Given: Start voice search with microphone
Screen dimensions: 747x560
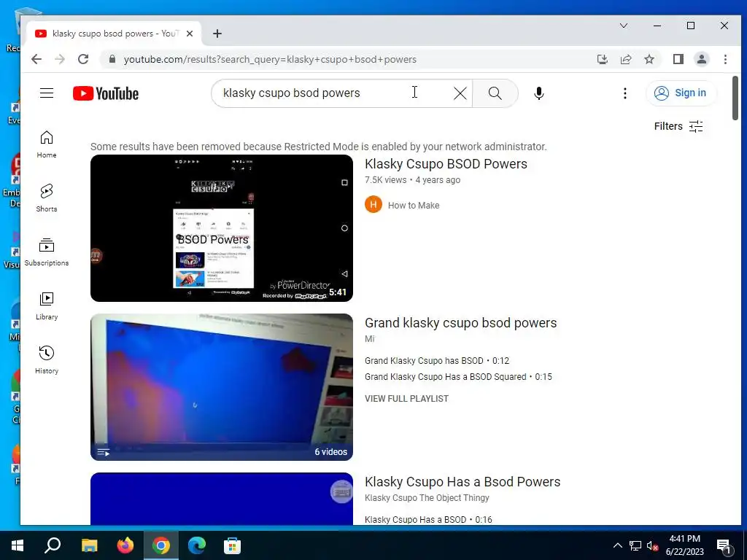Looking at the screenshot, I should click(x=539, y=93).
